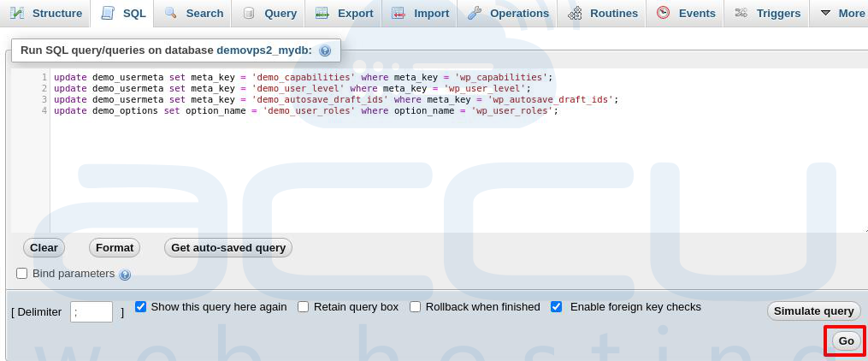Open the demovps2_mydb database link
Image resolution: width=868 pixels, height=361 pixels.
[x=264, y=50]
